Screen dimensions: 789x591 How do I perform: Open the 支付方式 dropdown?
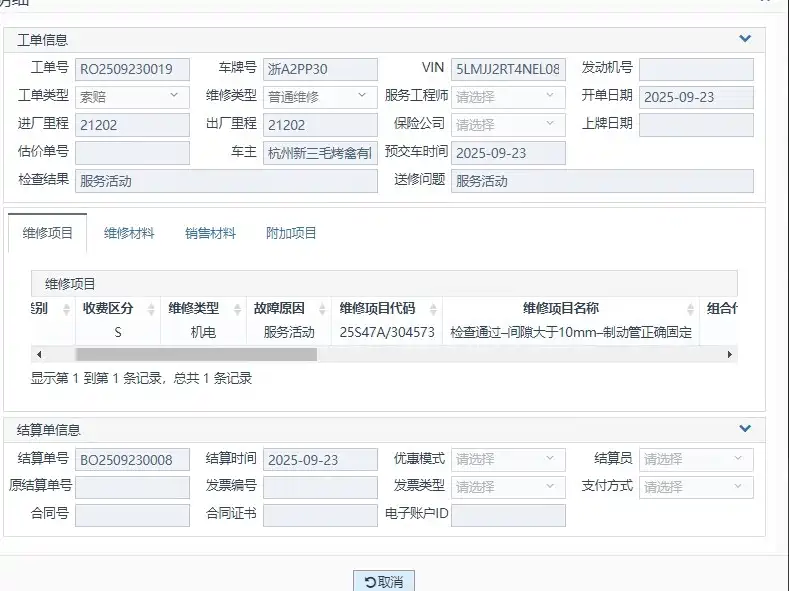[x=696, y=487]
